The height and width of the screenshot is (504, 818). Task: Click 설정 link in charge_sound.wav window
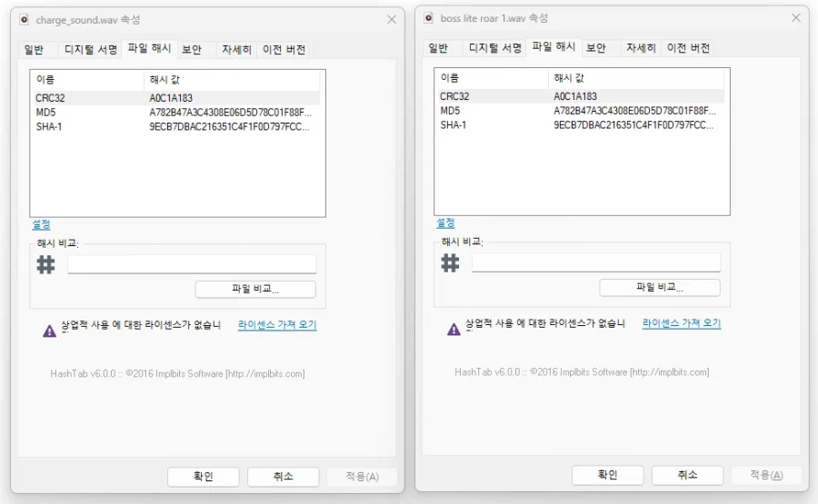(x=41, y=224)
